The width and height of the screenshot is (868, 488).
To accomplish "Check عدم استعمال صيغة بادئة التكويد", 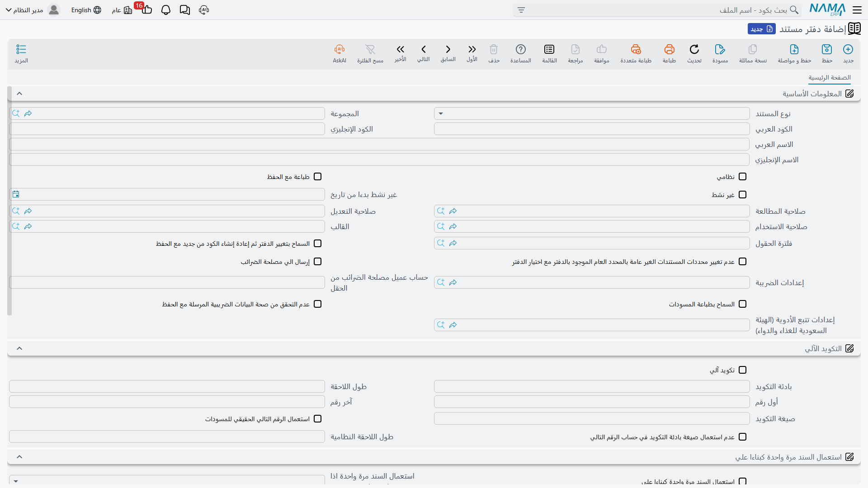I will [742, 437].
